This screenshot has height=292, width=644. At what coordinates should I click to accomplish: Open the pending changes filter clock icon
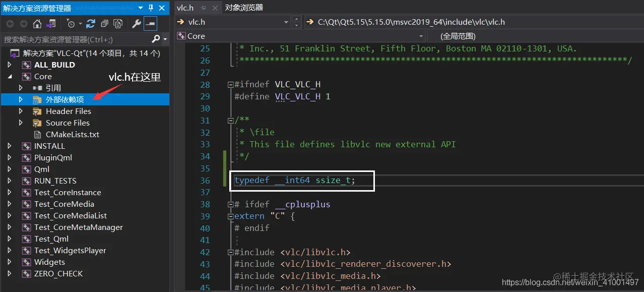[70, 24]
